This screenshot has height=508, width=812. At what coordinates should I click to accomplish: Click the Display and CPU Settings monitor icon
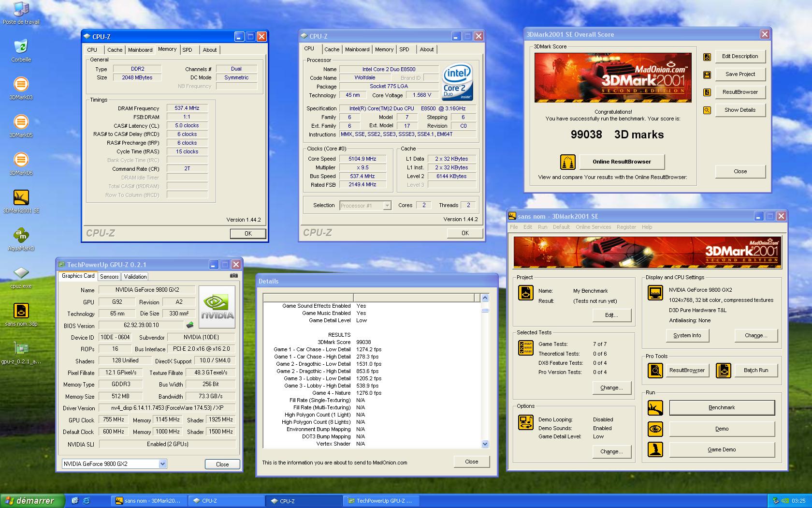(655, 293)
